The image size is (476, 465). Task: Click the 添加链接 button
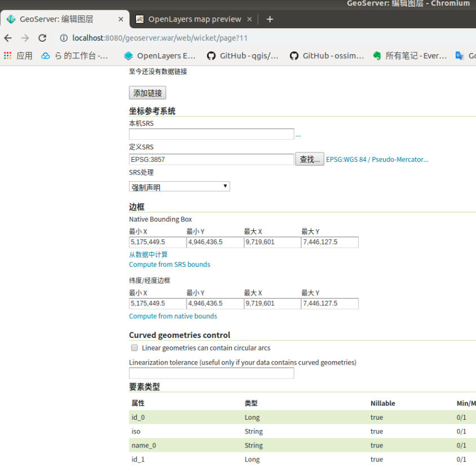(x=147, y=93)
